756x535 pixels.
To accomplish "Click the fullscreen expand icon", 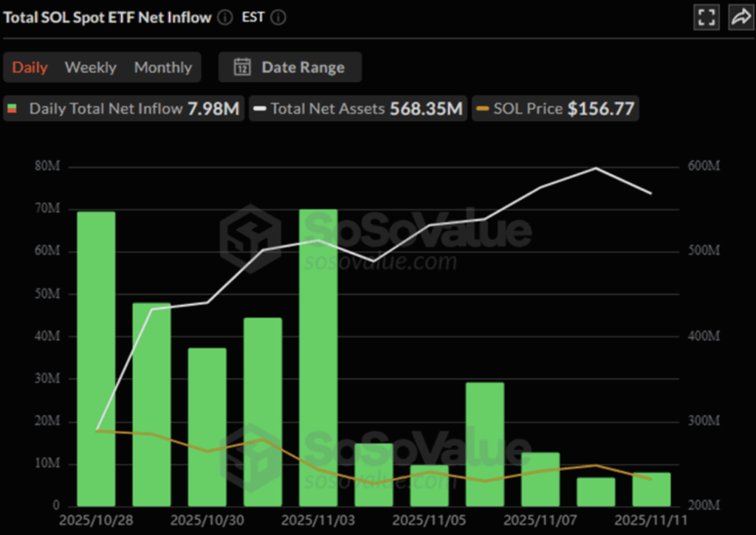I will click(706, 17).
